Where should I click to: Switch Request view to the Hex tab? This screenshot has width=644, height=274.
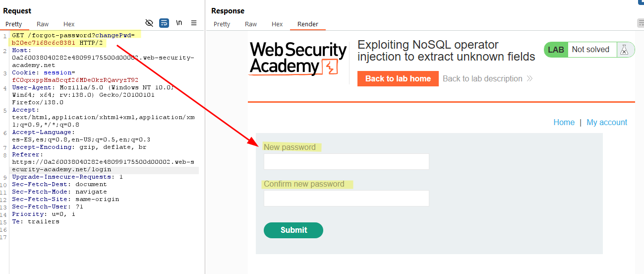point(69,24)
